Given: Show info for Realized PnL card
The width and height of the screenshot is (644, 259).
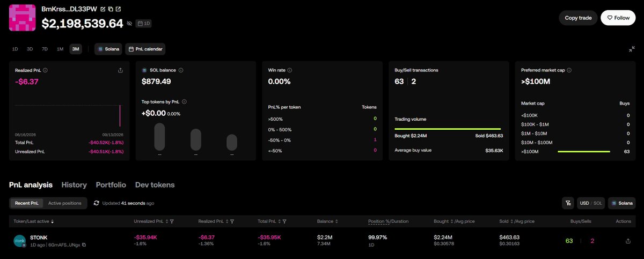Looking at the screenshot, I should click(45, 70).
